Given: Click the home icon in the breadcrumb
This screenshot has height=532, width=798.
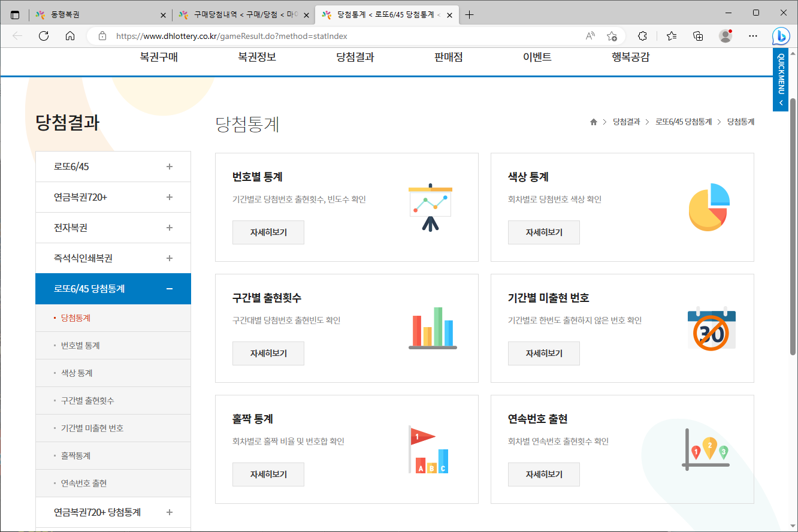Looking at the screenshot, I should coord(593,122).
